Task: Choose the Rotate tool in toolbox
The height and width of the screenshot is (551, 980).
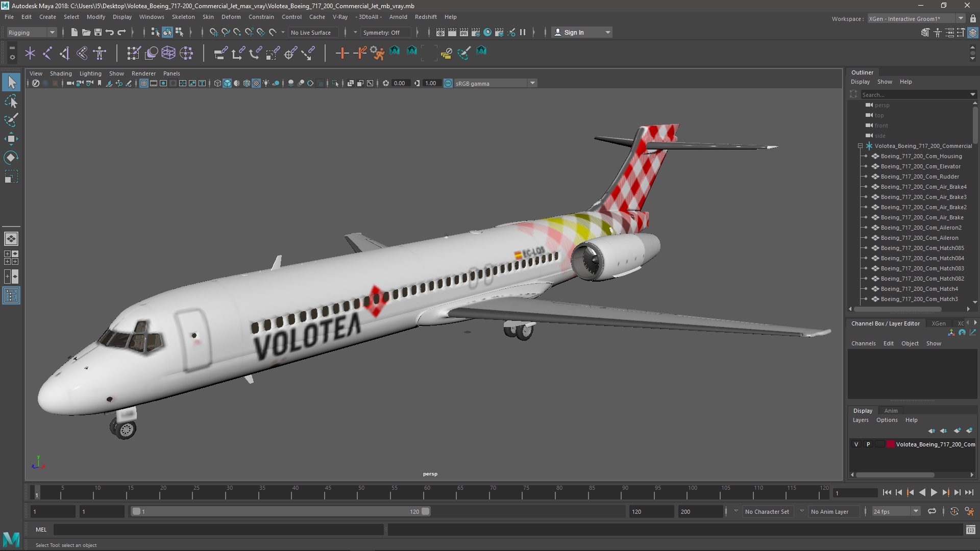Action: [x=11, y=158]
